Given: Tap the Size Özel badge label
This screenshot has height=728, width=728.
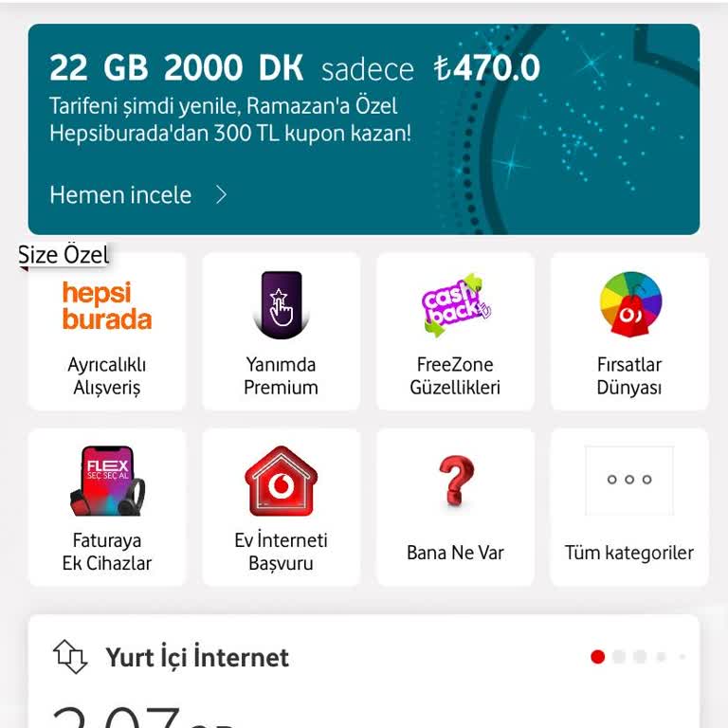Looking at the screenshot, I should [x=64, y=255].
